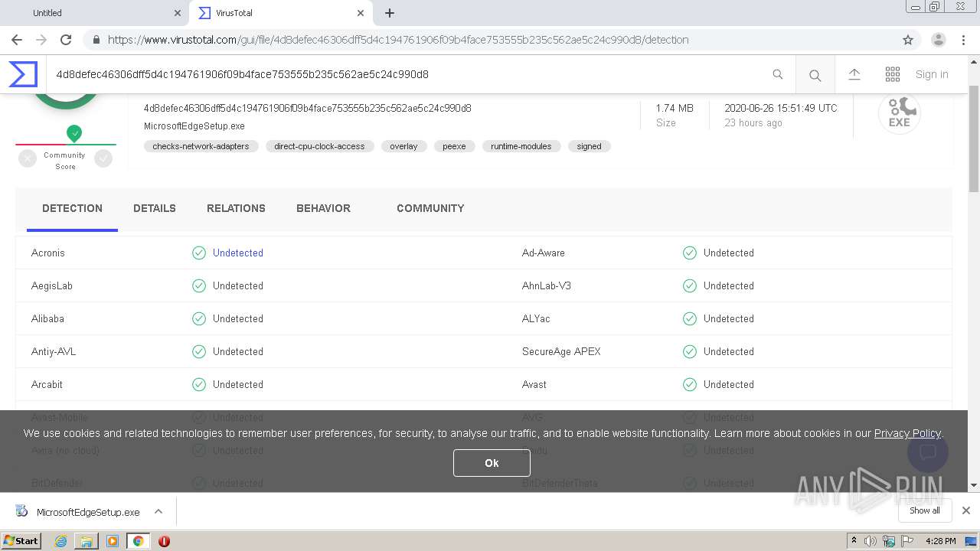Click the large search button icon

[x=815, y=75]
